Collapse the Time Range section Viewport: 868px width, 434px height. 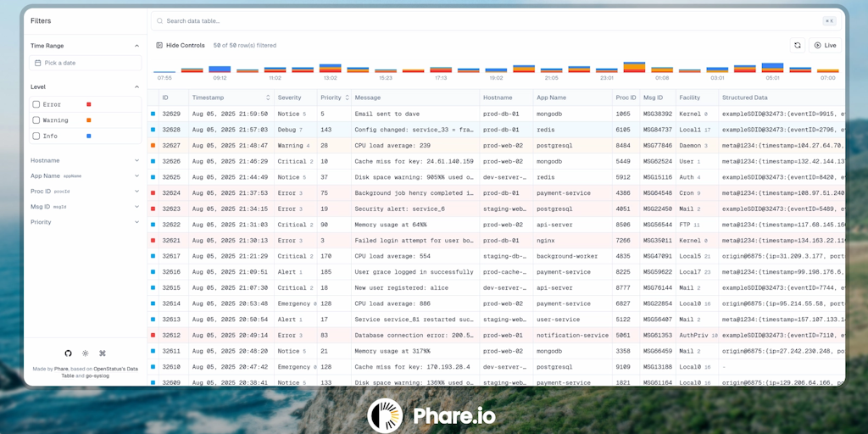(x=136, y=46)
